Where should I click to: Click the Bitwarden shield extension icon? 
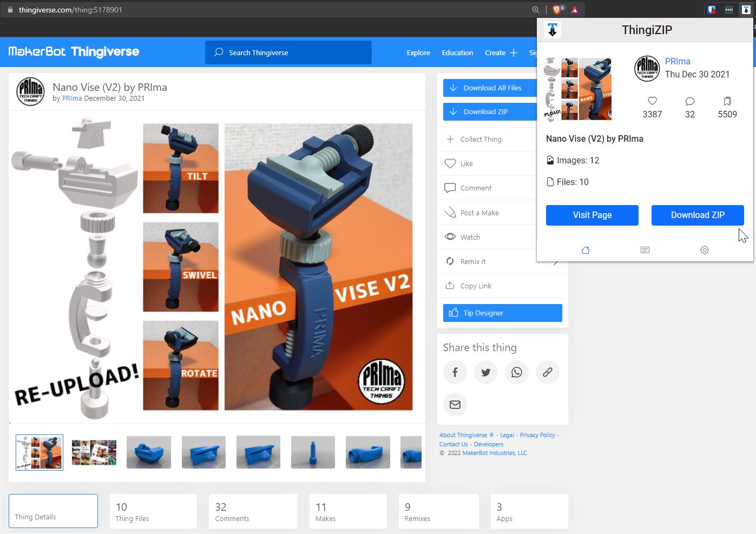[x=712, y=10]
